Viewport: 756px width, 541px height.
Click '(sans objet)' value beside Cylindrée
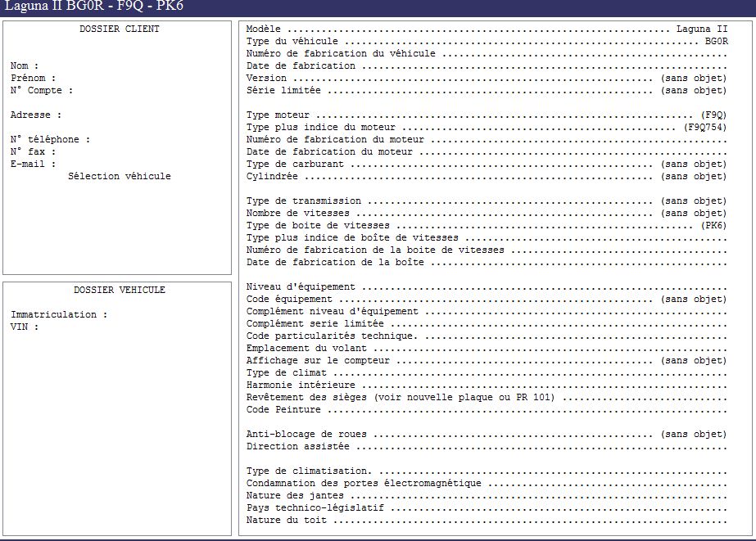(693, 176)
